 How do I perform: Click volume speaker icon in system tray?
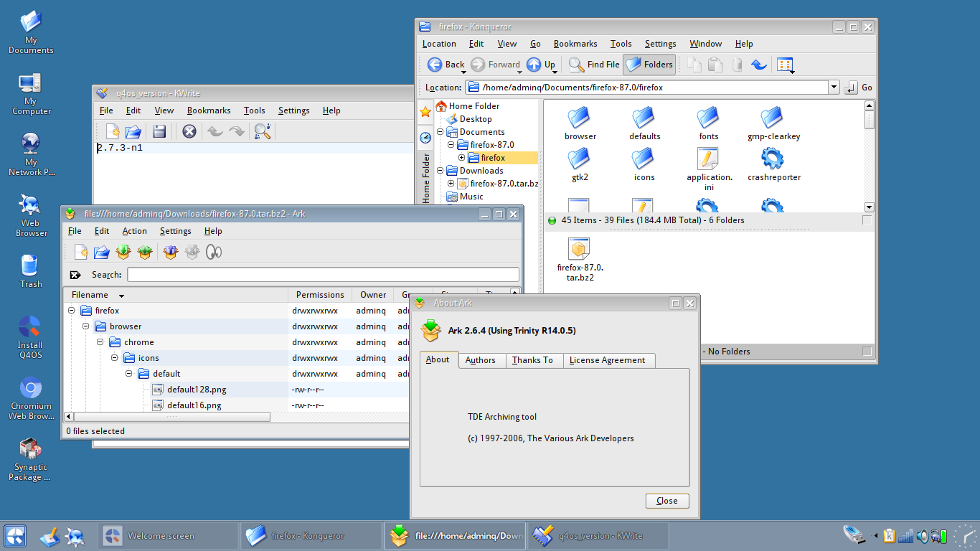point(922,536)
